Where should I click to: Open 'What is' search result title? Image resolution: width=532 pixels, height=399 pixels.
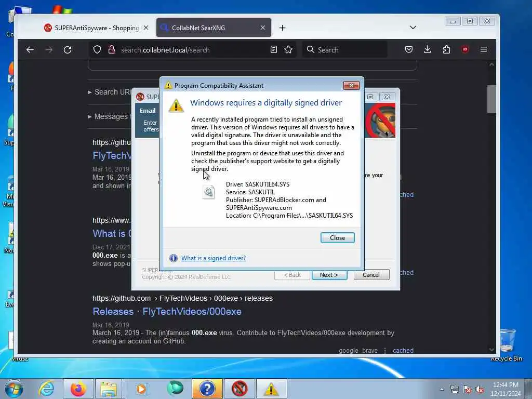coord(112,233)
